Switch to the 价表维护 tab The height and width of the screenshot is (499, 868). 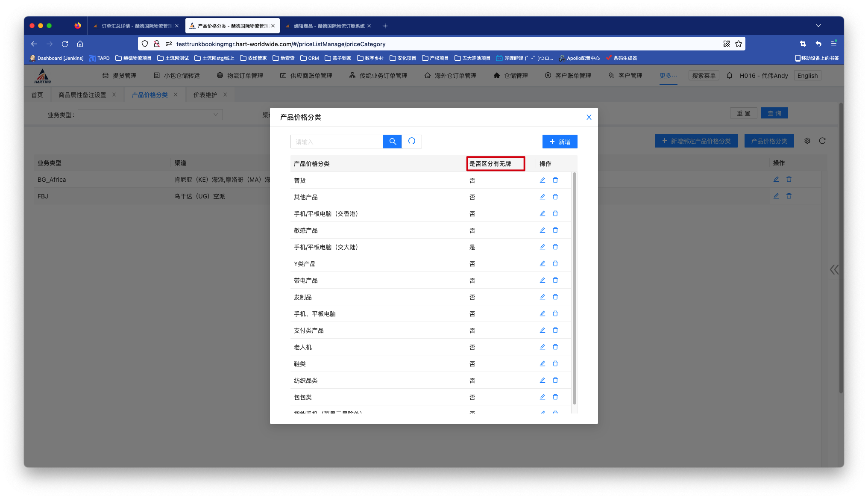pyautogui.click(x=205, y=95)
